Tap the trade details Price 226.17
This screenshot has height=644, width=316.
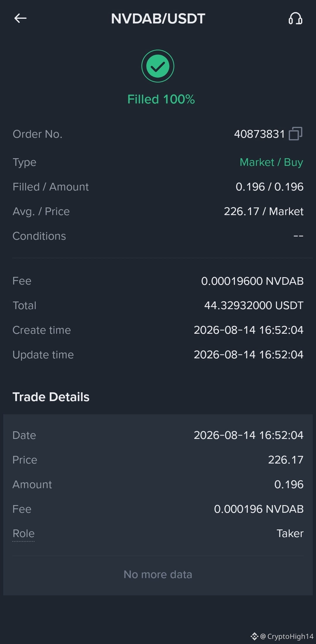pos(286,460)
